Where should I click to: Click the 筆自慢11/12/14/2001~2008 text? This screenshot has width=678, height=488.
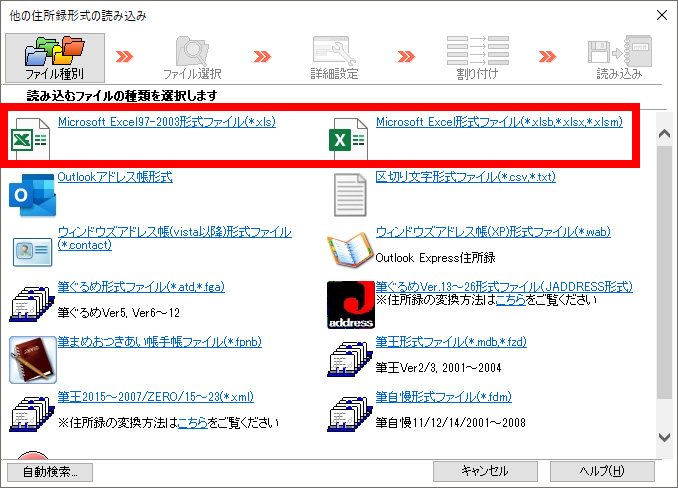[x=450, y=422]
